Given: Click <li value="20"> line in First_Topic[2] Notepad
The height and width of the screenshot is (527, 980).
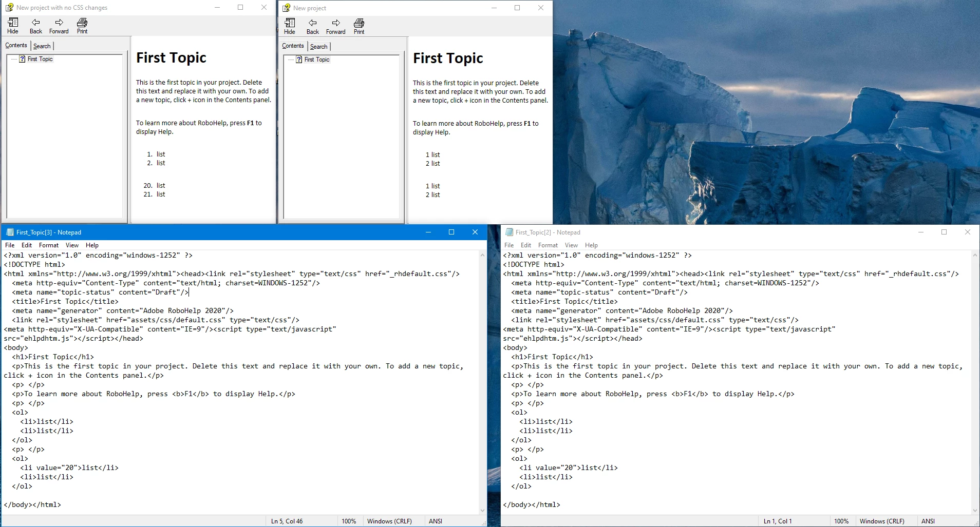Looking at the screenshot, I should (x=569, y=467).
